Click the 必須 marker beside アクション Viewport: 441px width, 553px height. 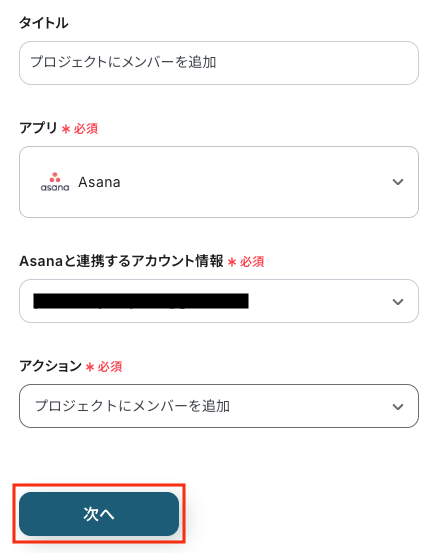coord(110,367)
